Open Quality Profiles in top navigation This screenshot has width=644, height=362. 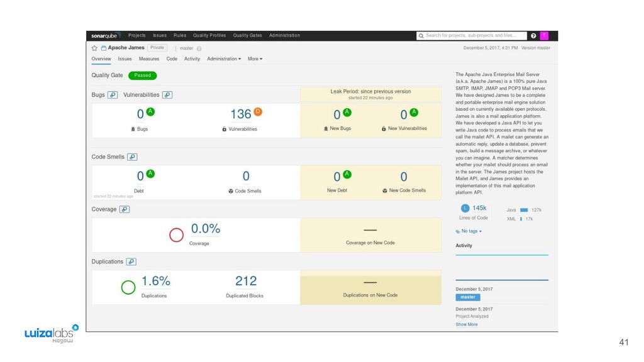tap(209, 35)
